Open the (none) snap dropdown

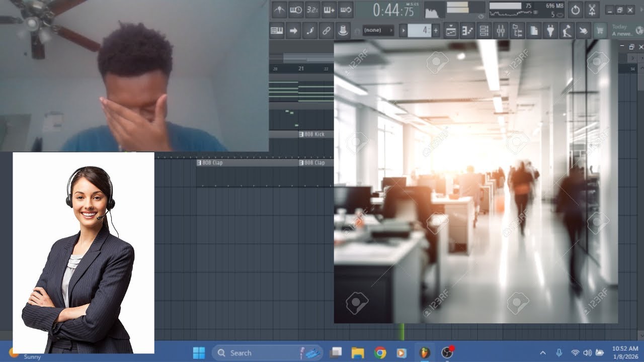pyautogui.click(x=378, y=31)
